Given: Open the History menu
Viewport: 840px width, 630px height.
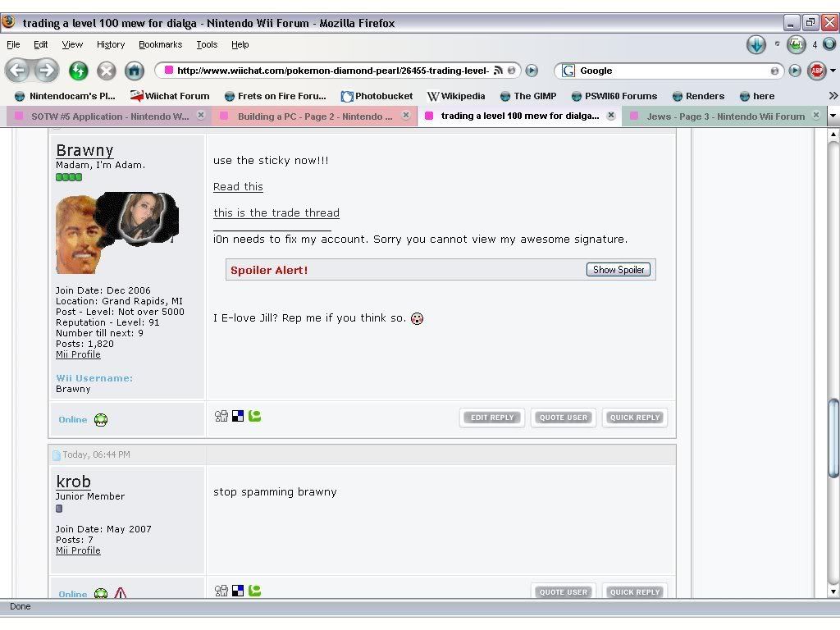Looking at the screenshot, I should (111, 44).
